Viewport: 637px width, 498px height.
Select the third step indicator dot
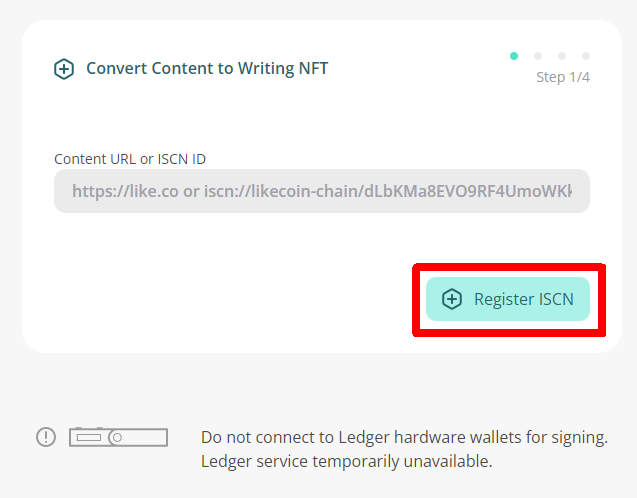click(562, 56)
